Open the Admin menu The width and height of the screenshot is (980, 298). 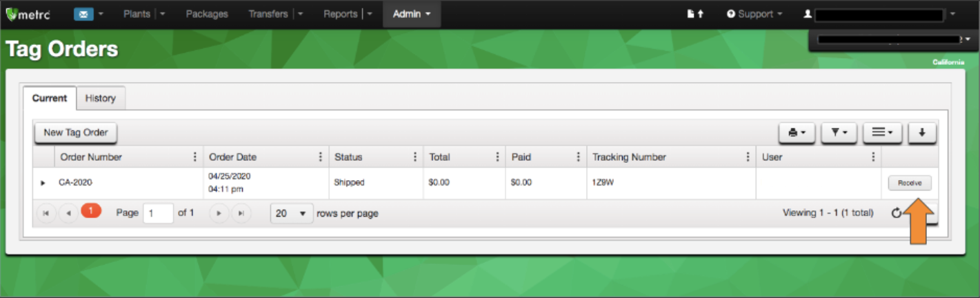[x=412, y=14]
